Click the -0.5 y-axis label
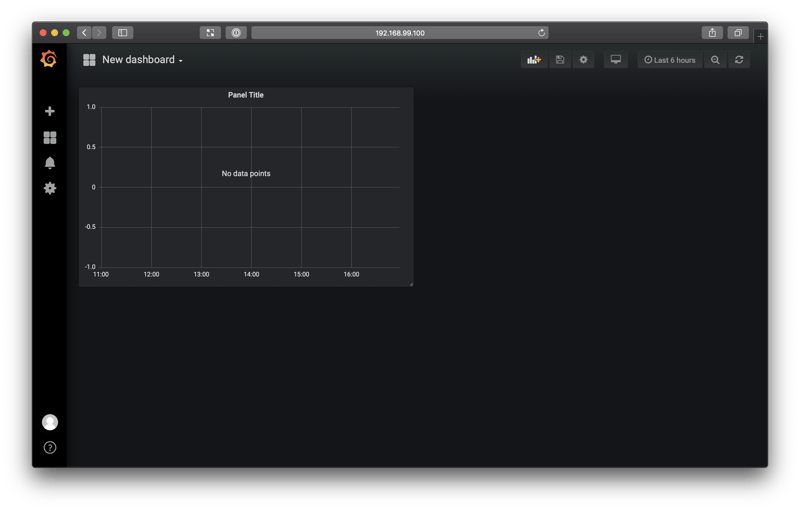800x510 pixels. tap(90, 227)
